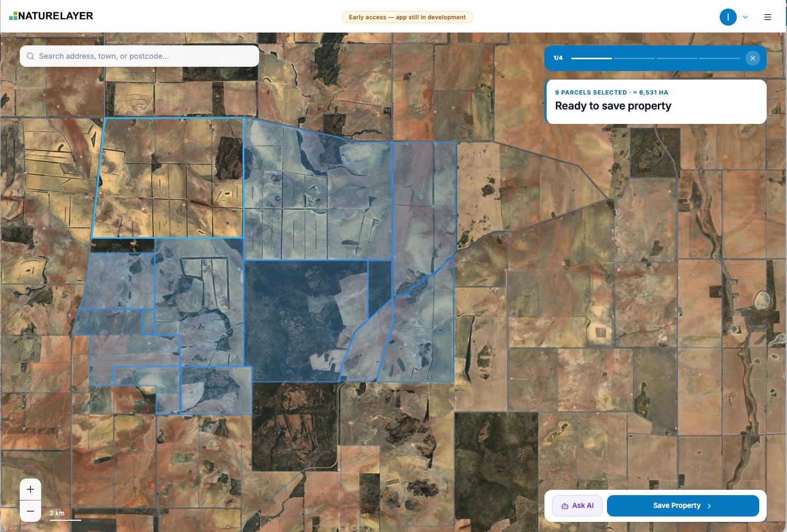Zoom out on the map
Image resolution: width=787 pixels, height=532 pixels.
click(x=30, y=511)
